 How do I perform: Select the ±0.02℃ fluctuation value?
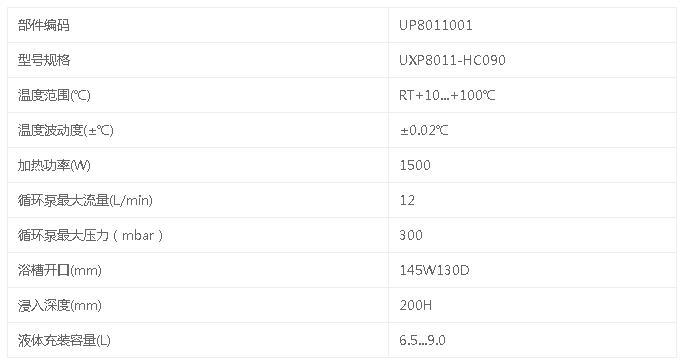424,130
